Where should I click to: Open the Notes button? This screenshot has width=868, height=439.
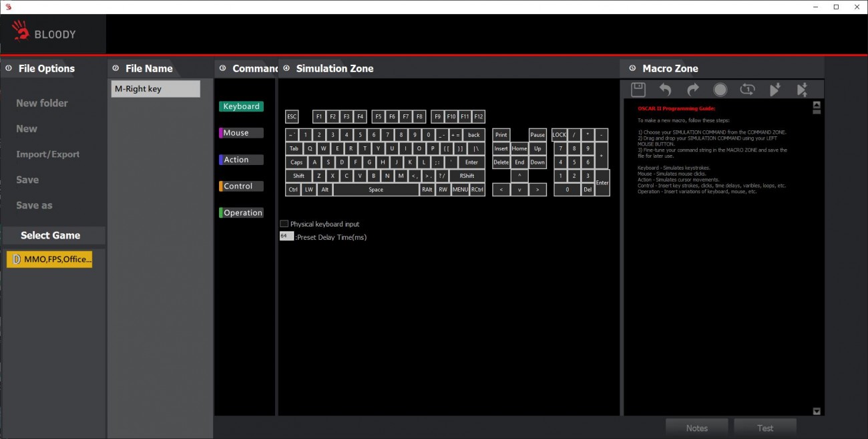click(x=696, y=428)
